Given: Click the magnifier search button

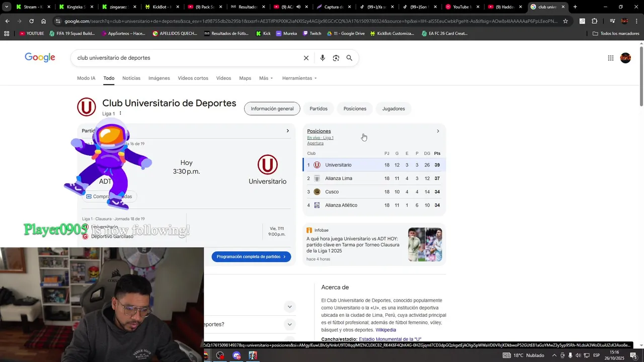Looking at the screenshot, I should click(x=349, y=58).
